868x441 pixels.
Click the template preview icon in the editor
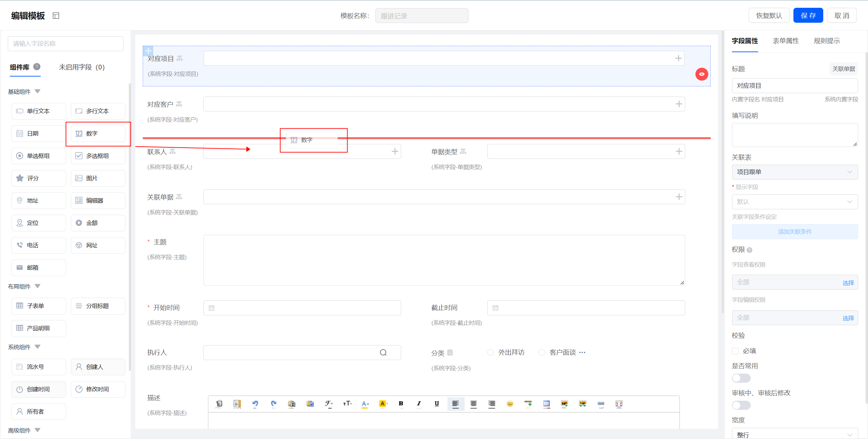pos(237,404)
